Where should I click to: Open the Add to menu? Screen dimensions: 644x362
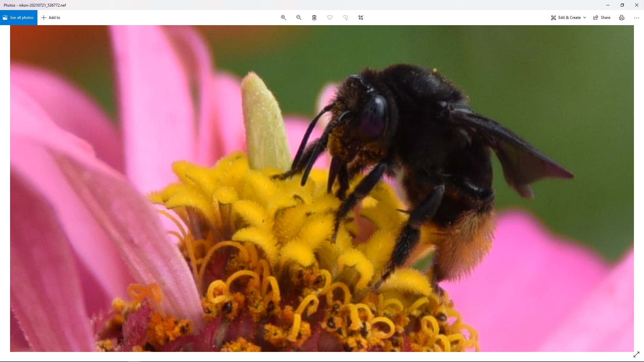pos(51,18)
